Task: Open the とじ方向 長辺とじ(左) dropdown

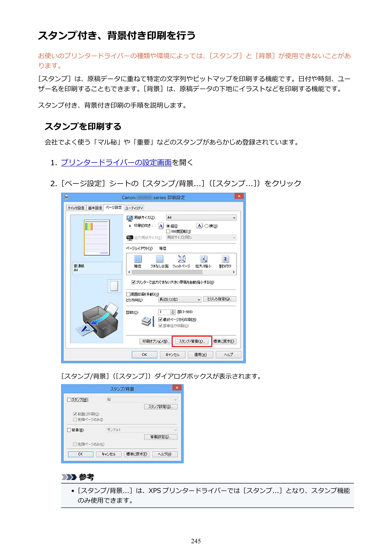Action: point(180,300)
